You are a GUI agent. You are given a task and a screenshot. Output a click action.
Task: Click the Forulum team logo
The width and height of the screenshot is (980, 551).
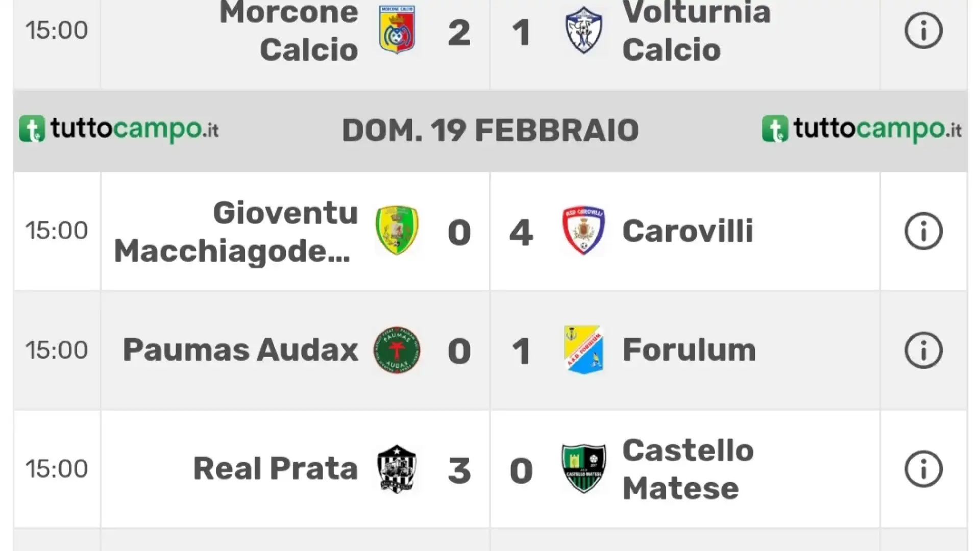584,350
